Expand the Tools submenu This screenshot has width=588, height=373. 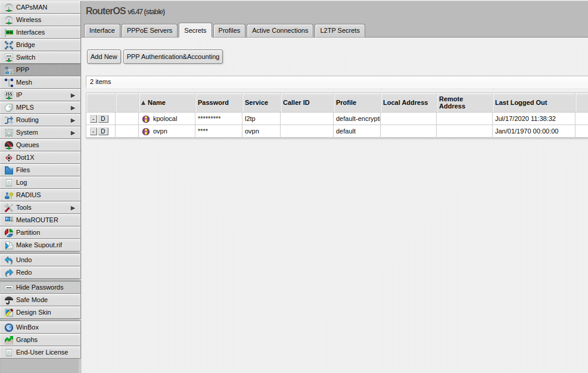[x=23, y=207]
